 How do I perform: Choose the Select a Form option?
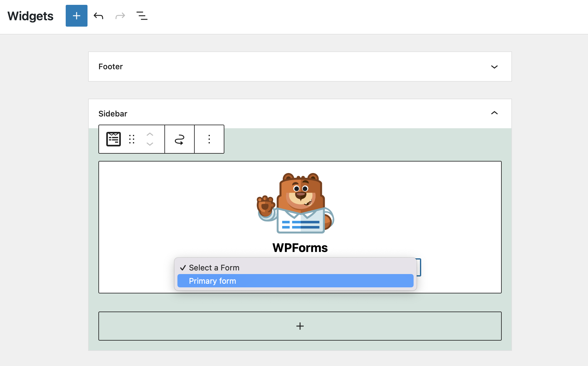296,268
